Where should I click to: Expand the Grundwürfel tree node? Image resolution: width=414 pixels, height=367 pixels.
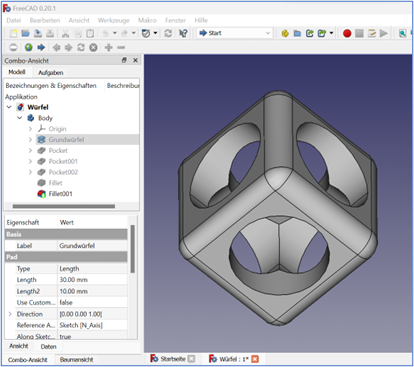(30, 139)
